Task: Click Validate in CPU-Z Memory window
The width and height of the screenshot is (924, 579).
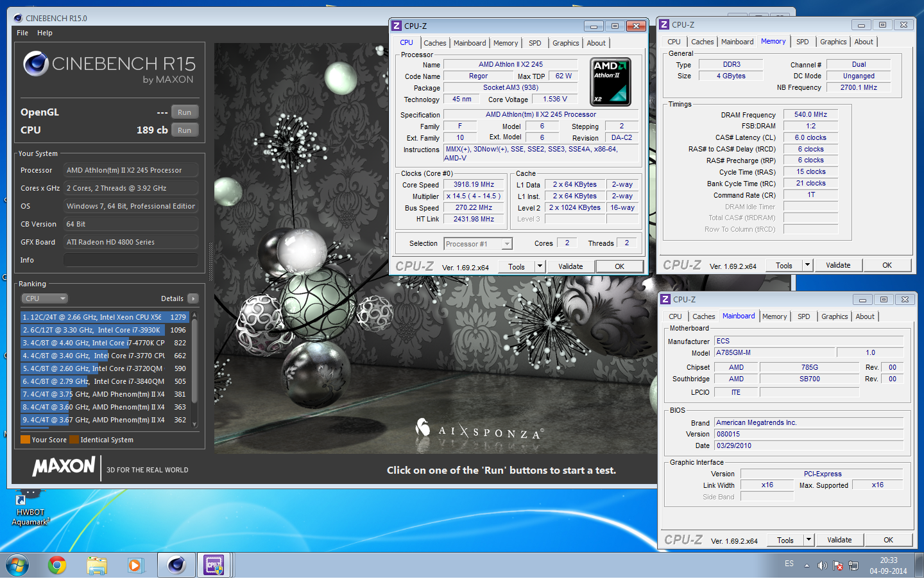Action: click(838, 266)
